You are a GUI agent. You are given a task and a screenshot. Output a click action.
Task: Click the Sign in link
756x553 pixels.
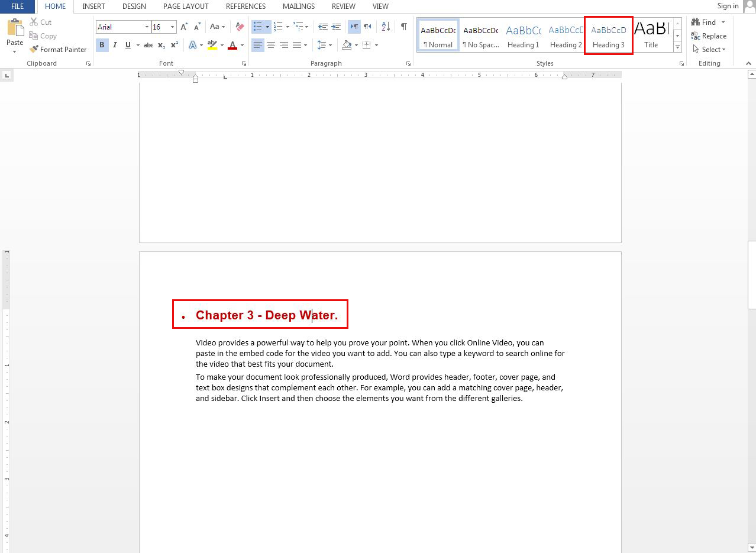(x=728, y=6)
